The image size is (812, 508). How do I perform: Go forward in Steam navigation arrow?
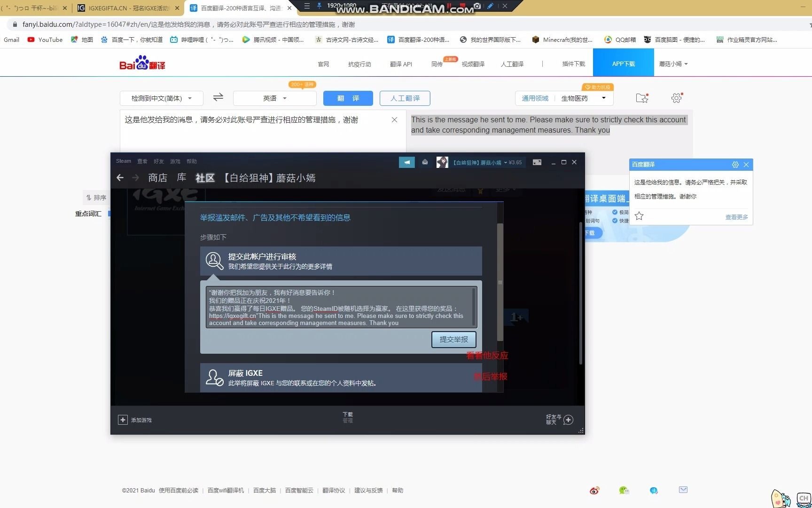pos(135,178)
